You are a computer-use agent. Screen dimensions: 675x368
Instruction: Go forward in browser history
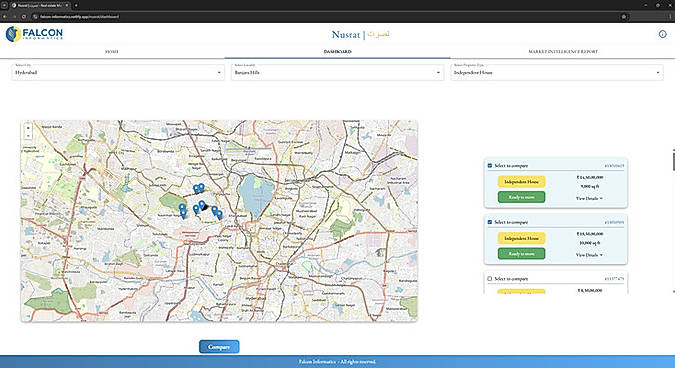[14, 16]
